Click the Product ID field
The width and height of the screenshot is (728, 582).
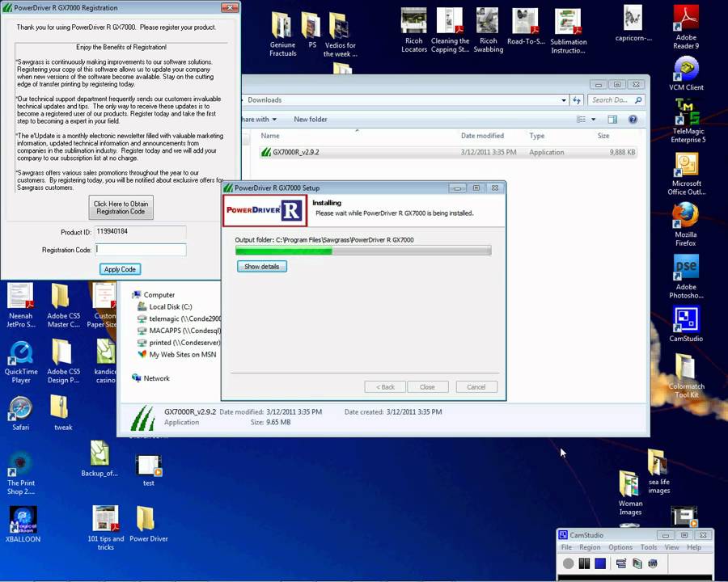141,232
